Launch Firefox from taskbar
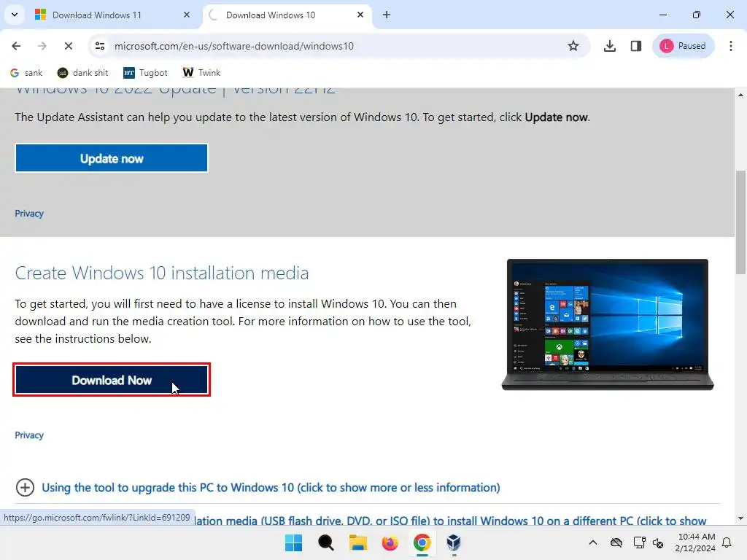 (x=390, y=542)
